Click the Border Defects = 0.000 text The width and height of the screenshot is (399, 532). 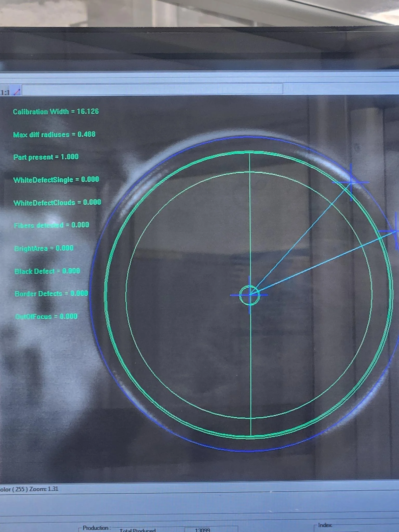point(51,294)
